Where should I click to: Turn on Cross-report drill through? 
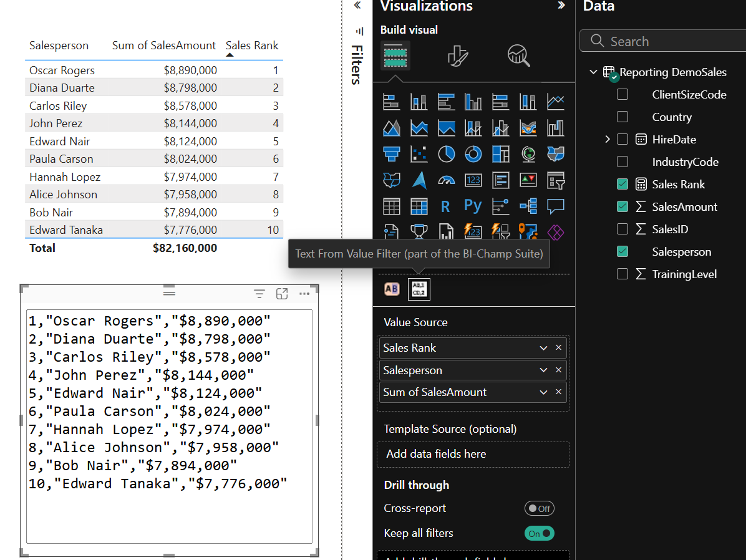pyautogui.click(x=539, y=508)
